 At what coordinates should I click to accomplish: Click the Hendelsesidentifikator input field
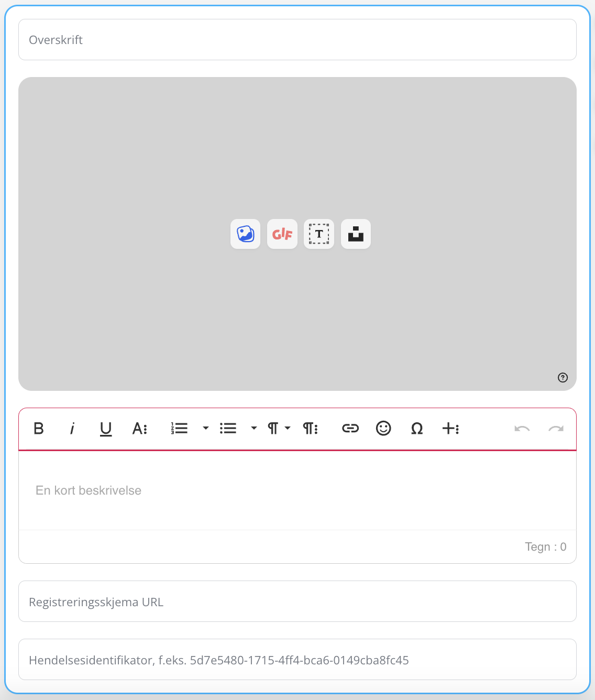point(298,660)
